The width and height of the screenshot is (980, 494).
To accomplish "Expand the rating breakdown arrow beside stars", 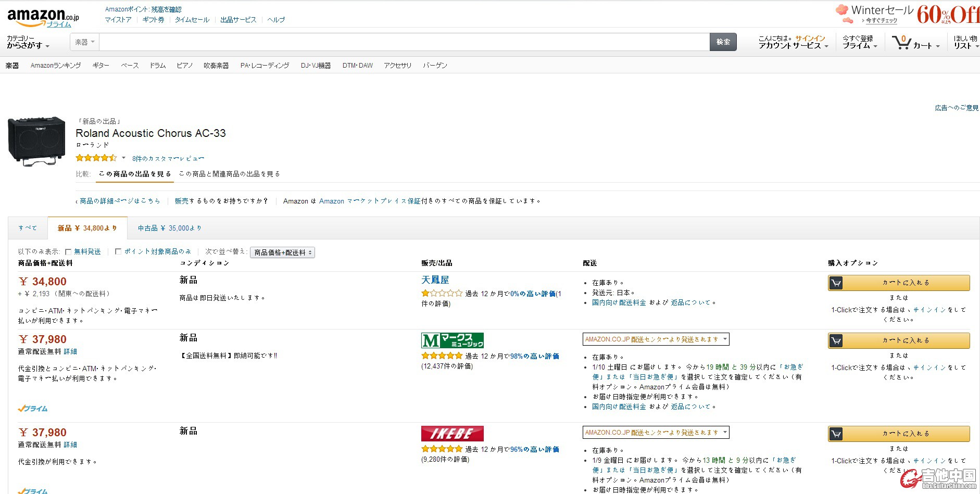I will tap(123, 158).
